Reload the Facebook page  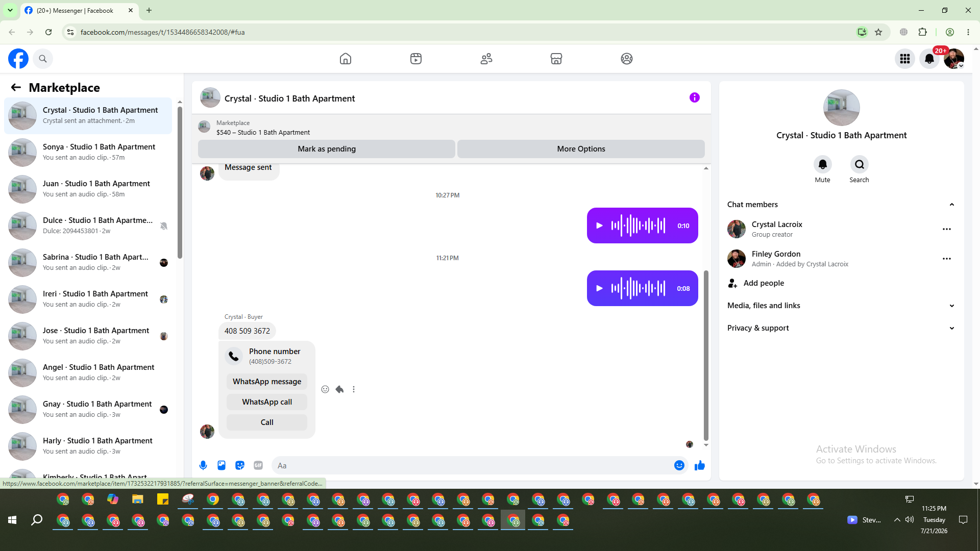point(48,32)
